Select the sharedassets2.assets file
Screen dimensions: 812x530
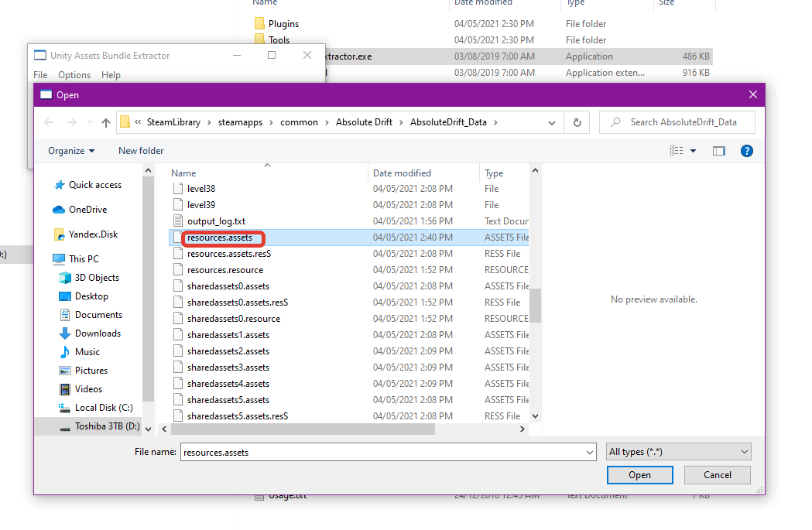tap(228, 351)
